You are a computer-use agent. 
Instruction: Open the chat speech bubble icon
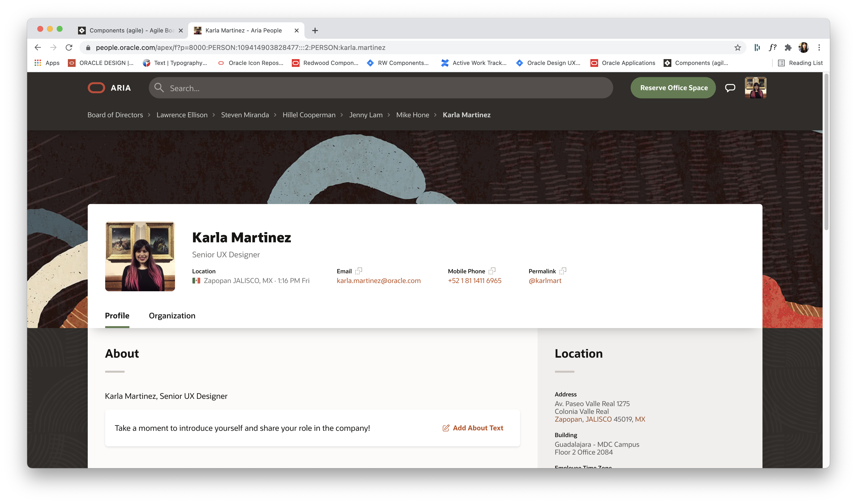(730, 88)
